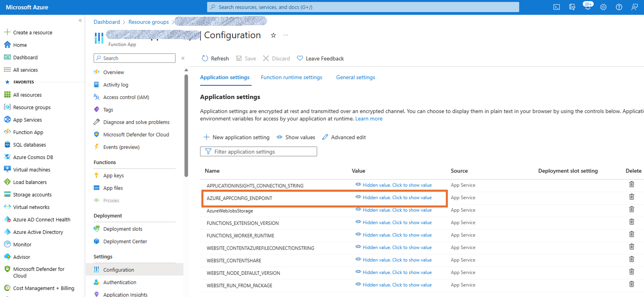Open Azure Cosmos DB from the favorites sidebar
644x297 pixels.
33,157
